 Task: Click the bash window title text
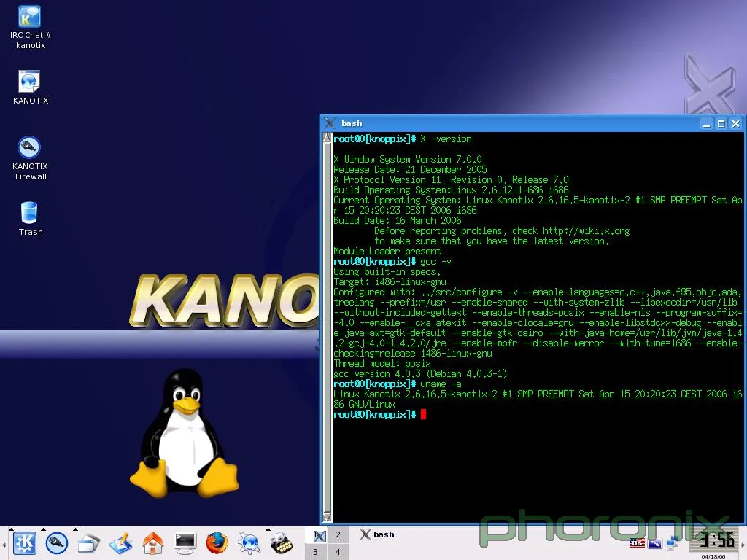click(352, 123)
